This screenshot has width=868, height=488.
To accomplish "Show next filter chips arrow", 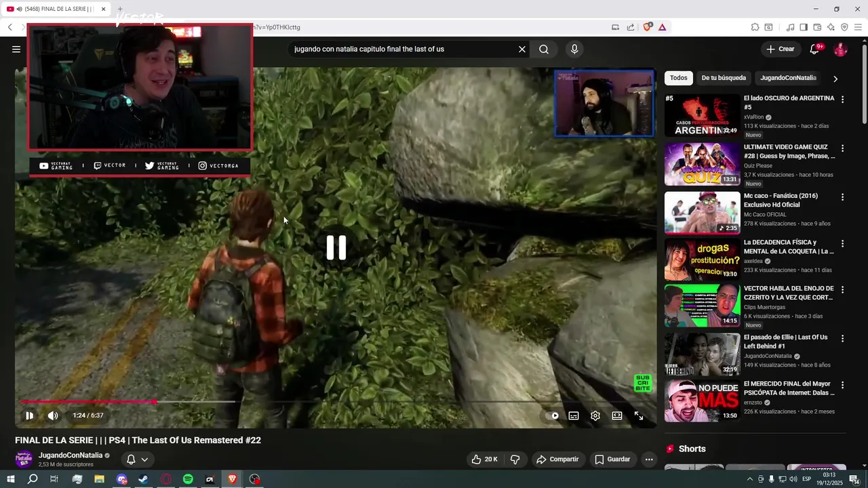I will coord(835,79).
